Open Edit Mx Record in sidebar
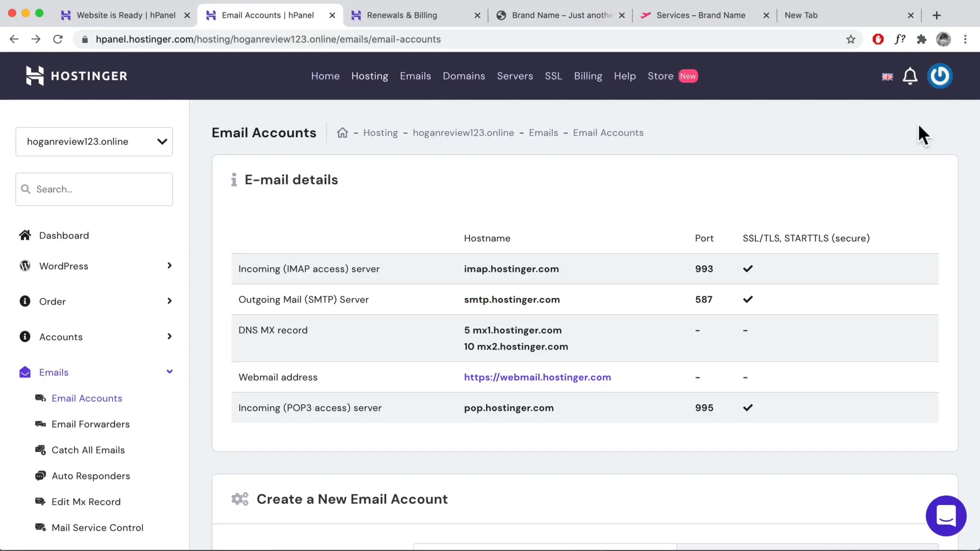Image resolution: width=980 pixels, height=551 pixels. [x=86, y=502]
